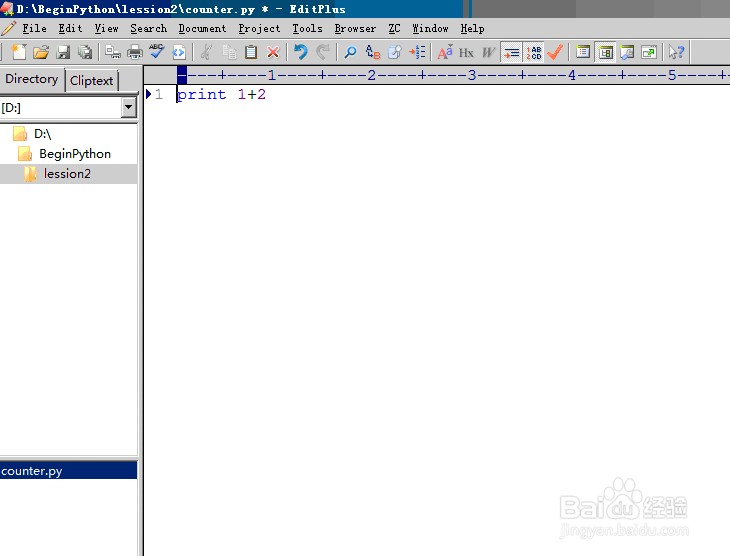
Task: Toggle the Directory window icon
Action: 583,52
